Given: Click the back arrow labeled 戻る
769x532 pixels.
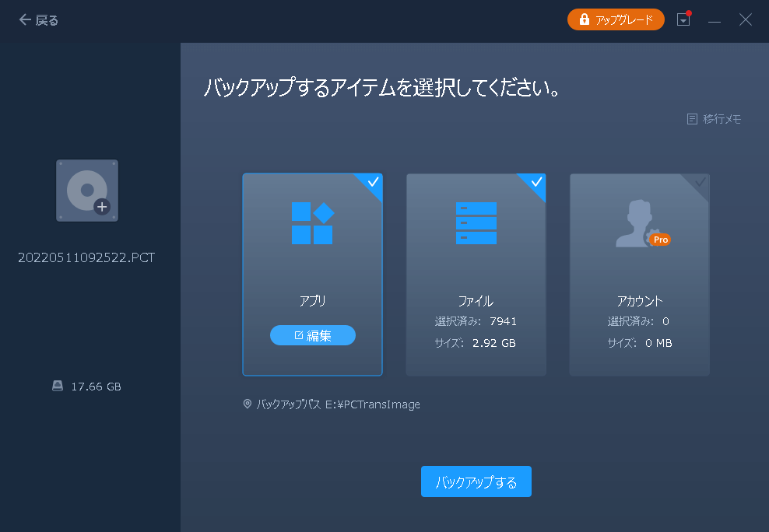Looking at the screenshot, I should 38,20.
